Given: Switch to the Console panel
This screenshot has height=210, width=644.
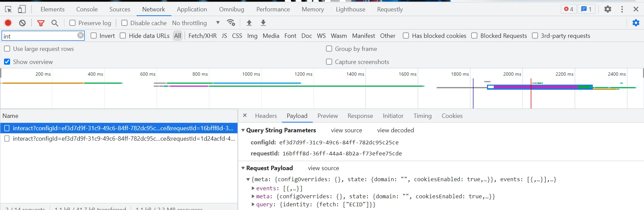Looking at the screenshot, I should pos(87,9).
